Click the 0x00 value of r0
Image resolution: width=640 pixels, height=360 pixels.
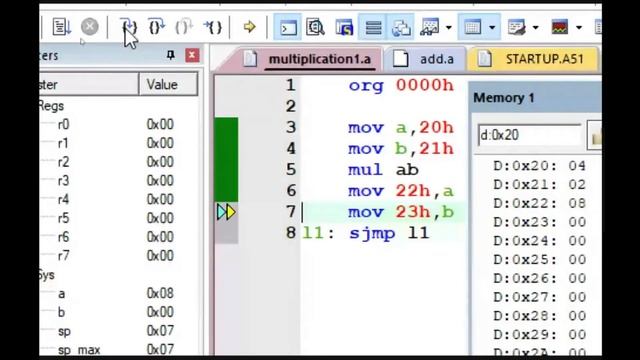click(160, 124)
